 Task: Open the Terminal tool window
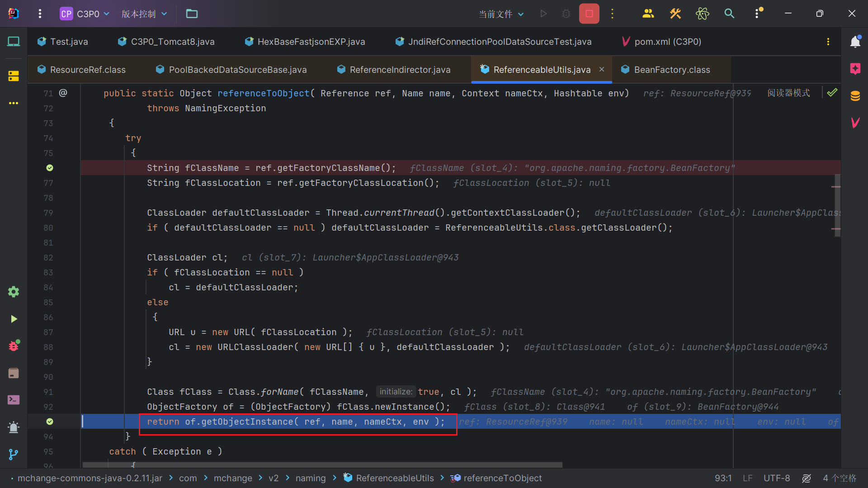tap(14, 400)
